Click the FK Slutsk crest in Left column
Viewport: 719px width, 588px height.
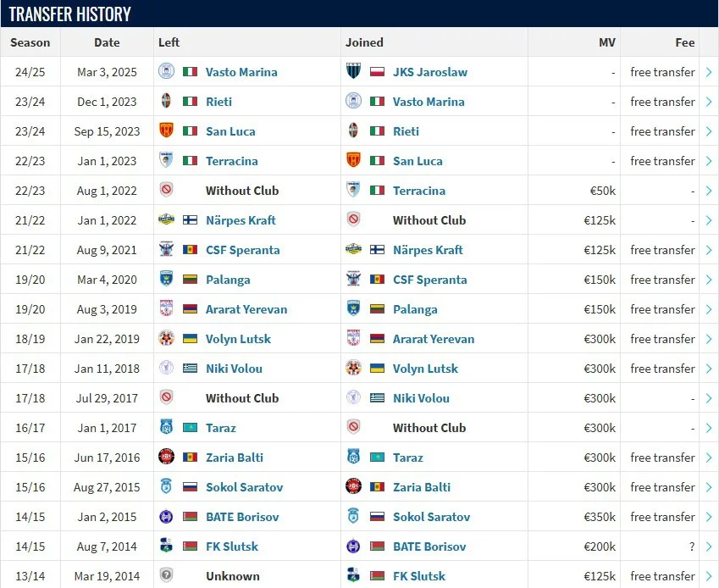[166, 546]
